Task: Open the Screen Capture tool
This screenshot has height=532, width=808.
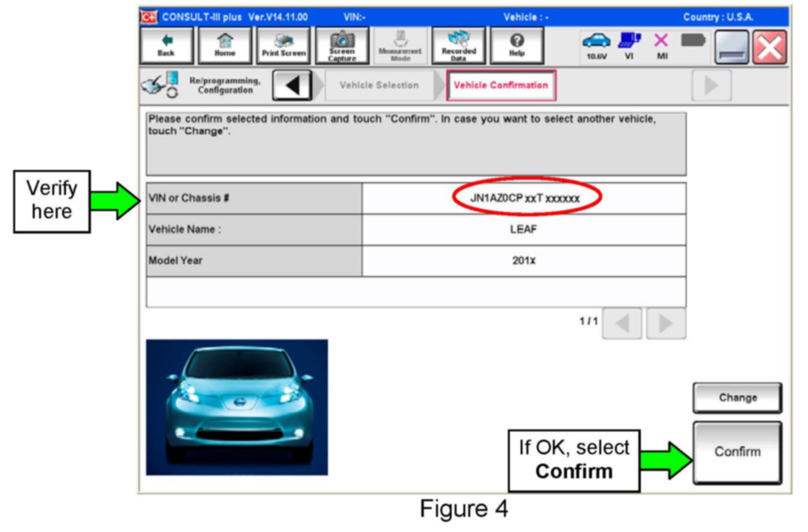Action: pyautogui.click(x=342, y=46)
